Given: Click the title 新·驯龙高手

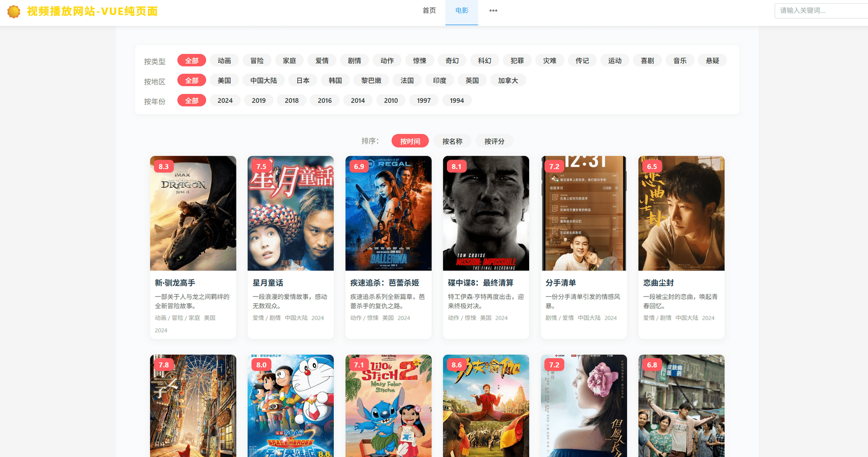Looking at the screenshot, I should point(175,283).
